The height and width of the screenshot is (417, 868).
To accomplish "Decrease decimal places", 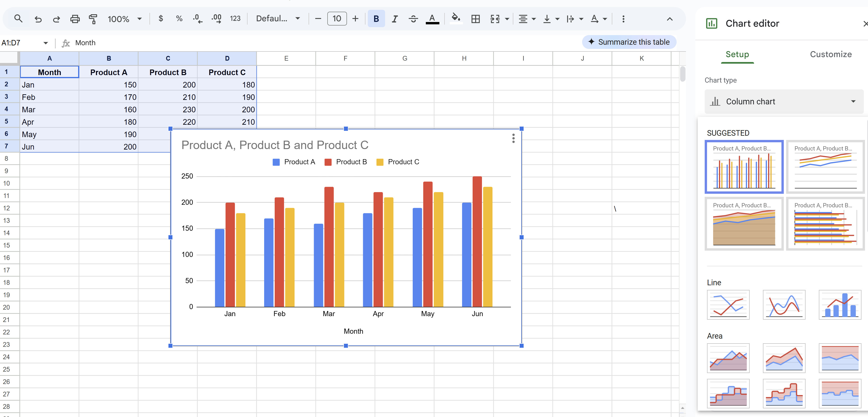I will [198, 18].
